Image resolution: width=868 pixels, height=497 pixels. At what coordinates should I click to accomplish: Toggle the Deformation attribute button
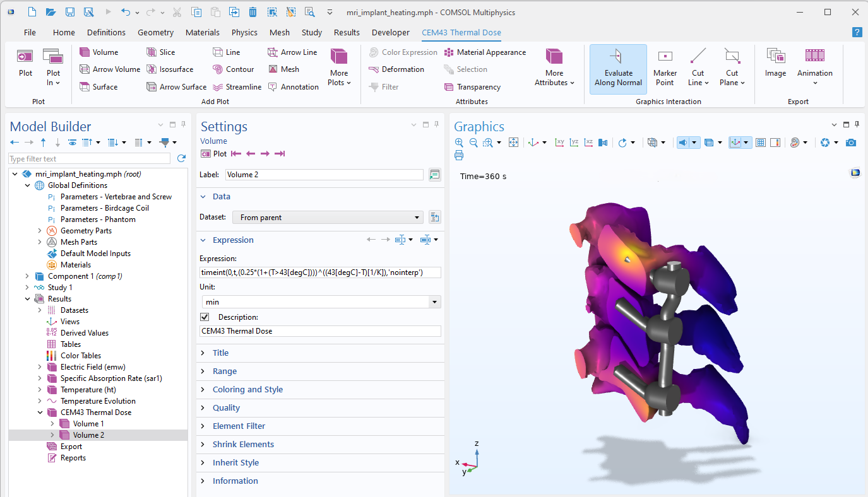[x=396, y=69]
